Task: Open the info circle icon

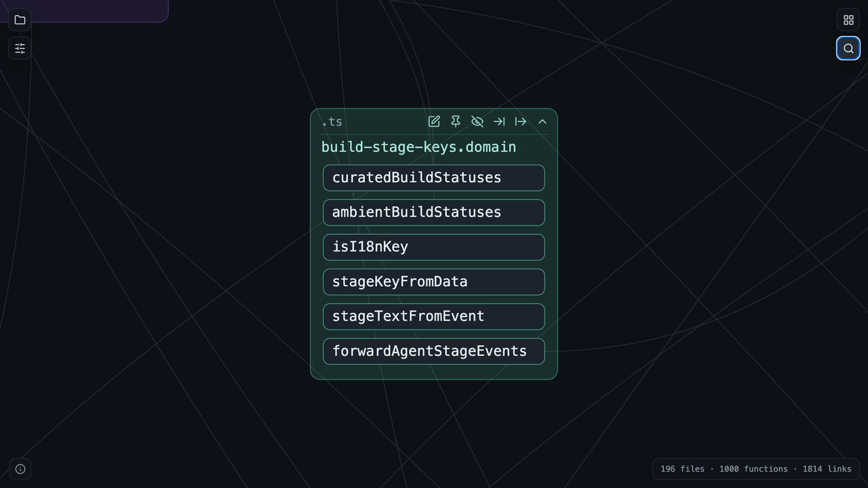Action: 20,469
